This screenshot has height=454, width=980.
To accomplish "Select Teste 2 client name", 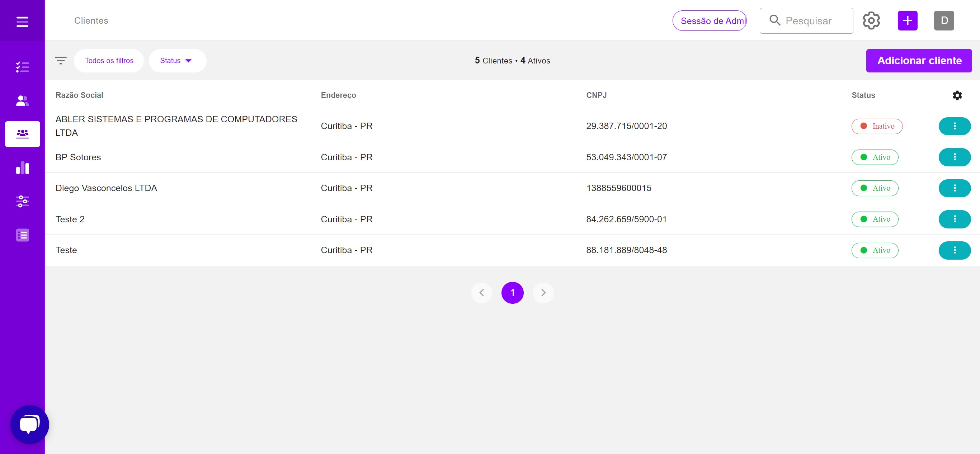I will click(x=70, y=219).
